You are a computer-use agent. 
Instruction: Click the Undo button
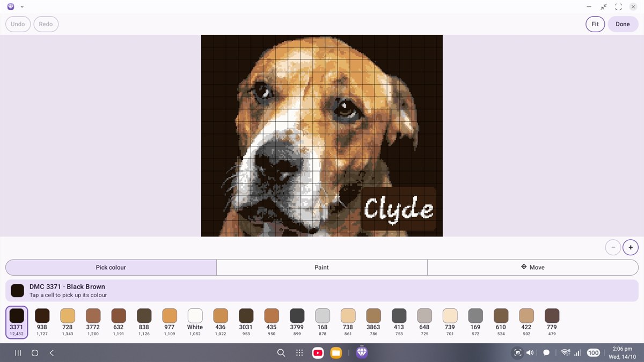(18, 24)
